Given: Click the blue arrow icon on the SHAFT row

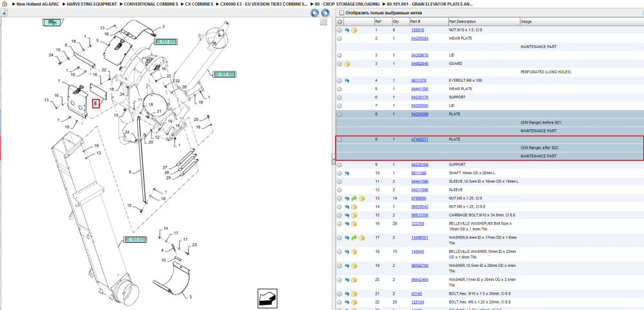Looking at the screenshot, I should 346,173.
